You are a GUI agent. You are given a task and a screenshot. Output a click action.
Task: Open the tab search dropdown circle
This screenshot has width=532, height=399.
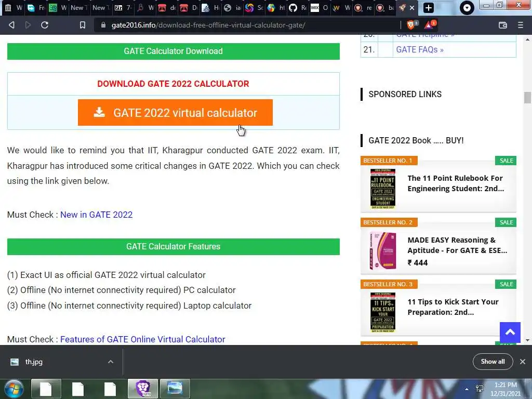pos(467,8)
